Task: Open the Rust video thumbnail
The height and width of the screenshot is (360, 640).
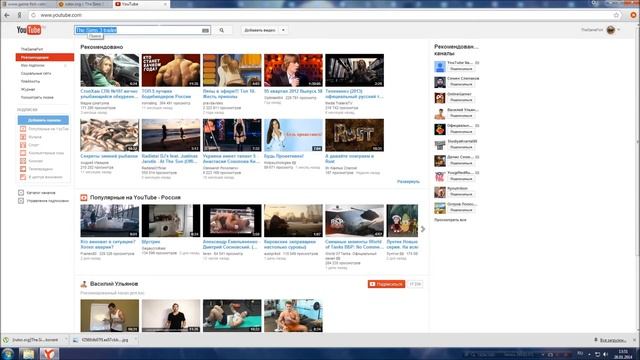Action: click(x=354, y=135)
